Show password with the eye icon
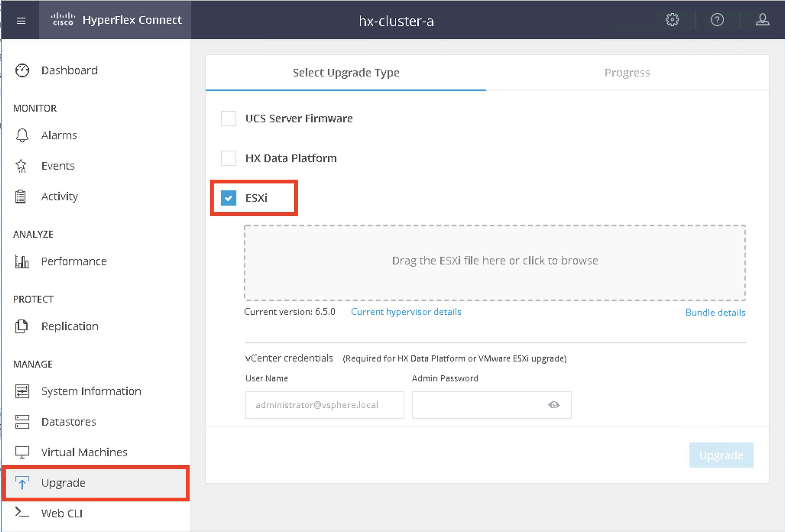 [x=554, y=405]
